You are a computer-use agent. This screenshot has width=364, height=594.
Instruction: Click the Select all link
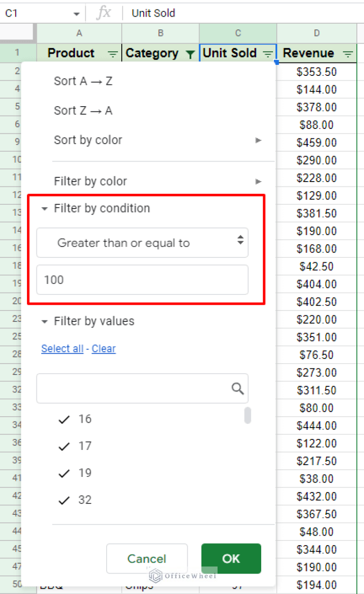pos(62,348)
